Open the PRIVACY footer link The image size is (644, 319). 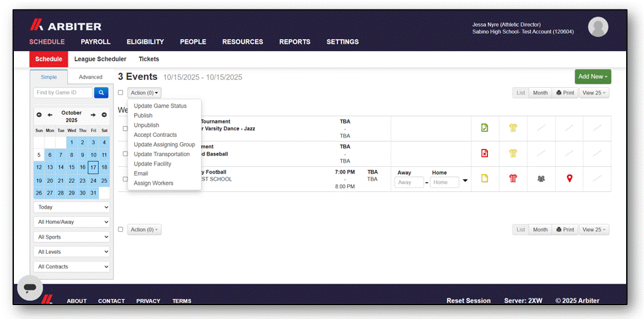pos(148,301)
